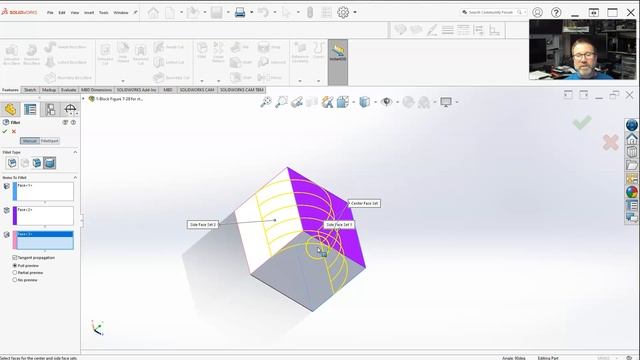Click the blue Face<1> side face set box
640x360 pixels.
coord(43,191)
